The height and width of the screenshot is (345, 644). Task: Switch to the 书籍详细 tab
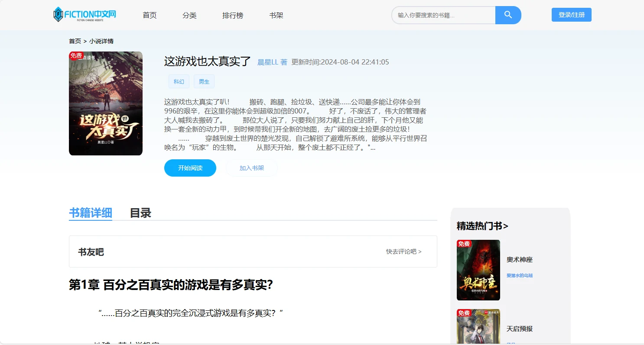tap(91, 213)
